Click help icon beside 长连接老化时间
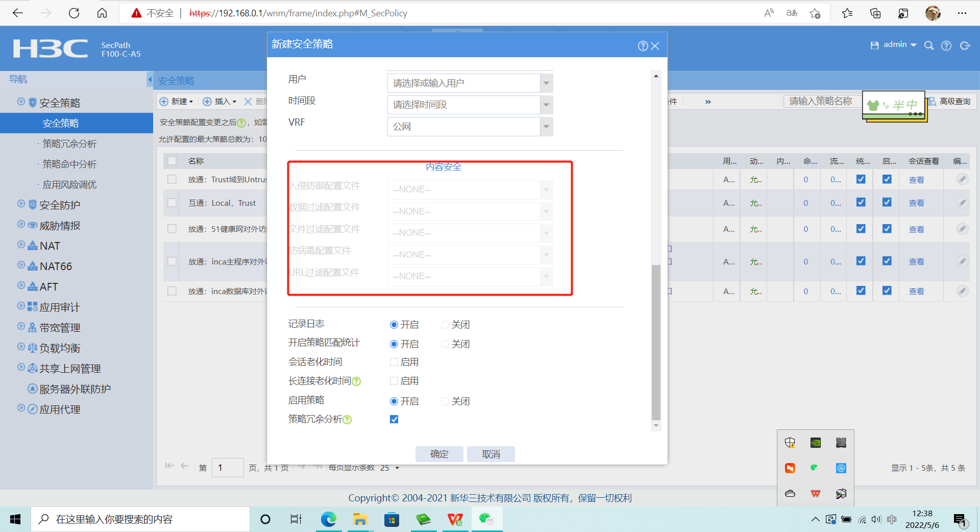 pos(357,381)
